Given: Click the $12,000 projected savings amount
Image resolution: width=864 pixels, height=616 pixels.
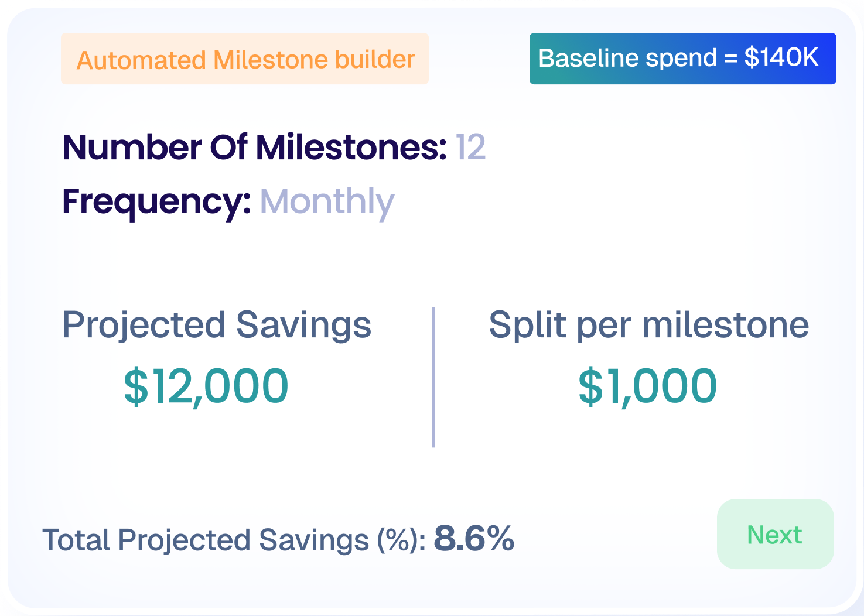Looking at the screenshot, I should (206, 385).
